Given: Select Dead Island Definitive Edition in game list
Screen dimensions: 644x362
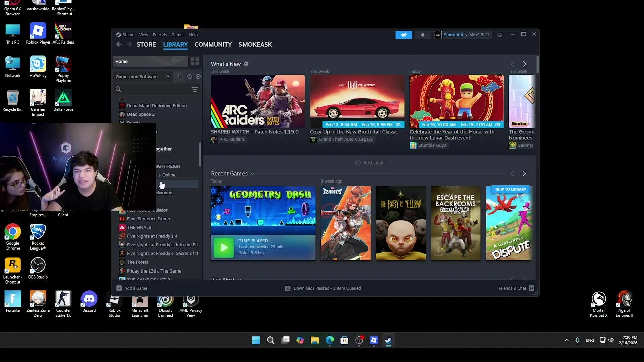Looking at the screenshot, I should (x=156, y=106).
